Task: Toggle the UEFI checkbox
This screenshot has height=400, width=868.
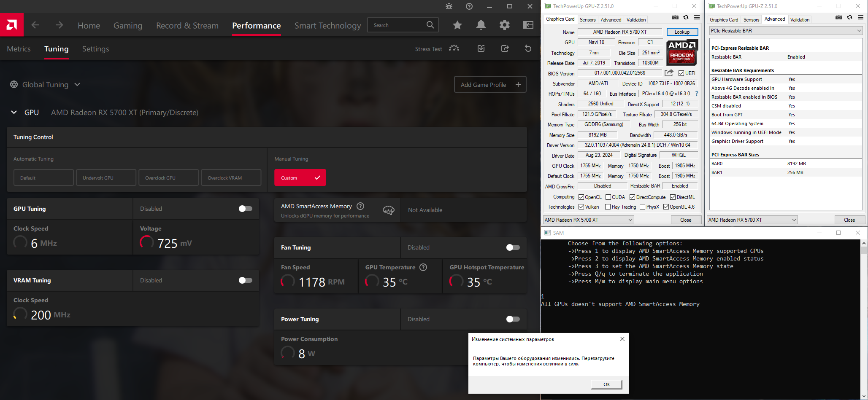Action: (681, 73)
